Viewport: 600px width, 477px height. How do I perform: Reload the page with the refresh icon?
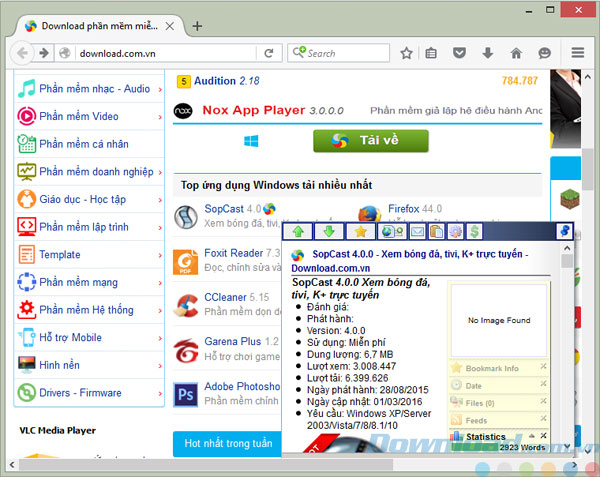pos(269,53)
